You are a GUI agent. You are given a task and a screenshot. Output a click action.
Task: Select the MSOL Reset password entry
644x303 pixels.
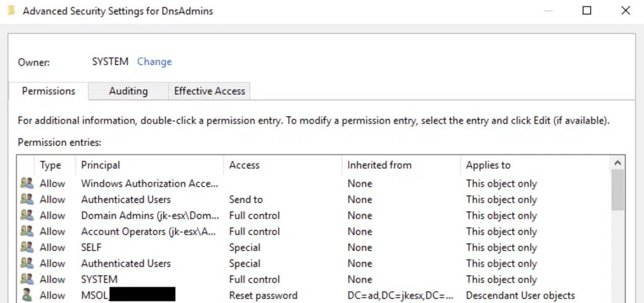click(263, 295)
